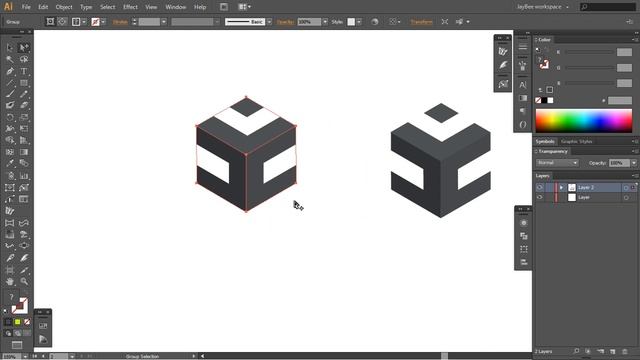Open the Stroke panel icon
Viewport: 640px width, 360px height.
click(523, 47)
